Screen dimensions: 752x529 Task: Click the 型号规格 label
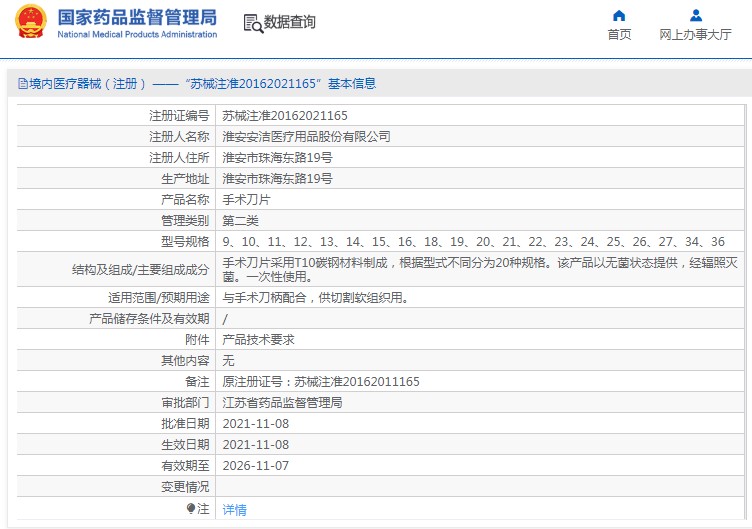[x=185, y=242]
